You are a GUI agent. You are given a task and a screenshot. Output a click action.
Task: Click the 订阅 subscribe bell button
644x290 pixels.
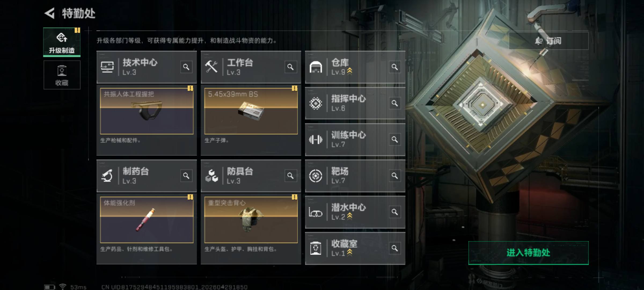[x=548, y=41]
